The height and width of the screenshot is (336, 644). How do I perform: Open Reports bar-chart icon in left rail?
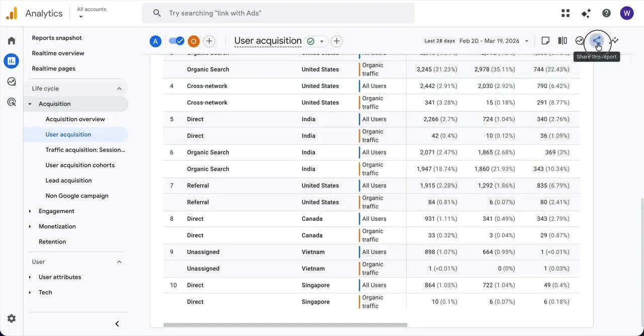12,61
